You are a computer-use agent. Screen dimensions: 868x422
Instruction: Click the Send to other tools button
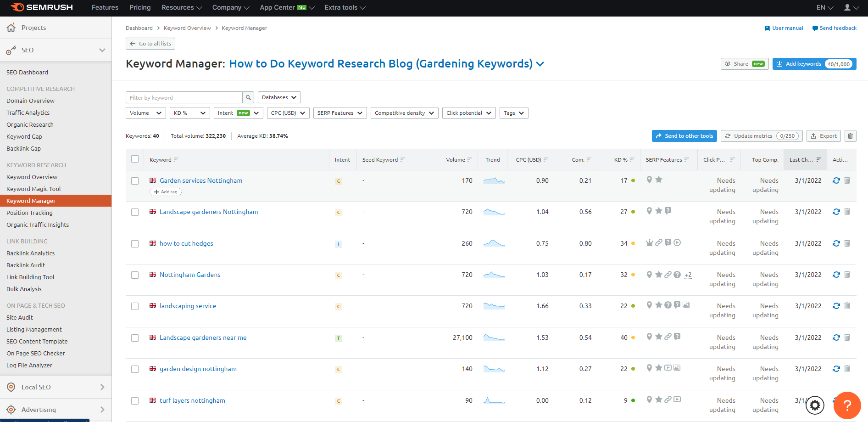(684, 136)
